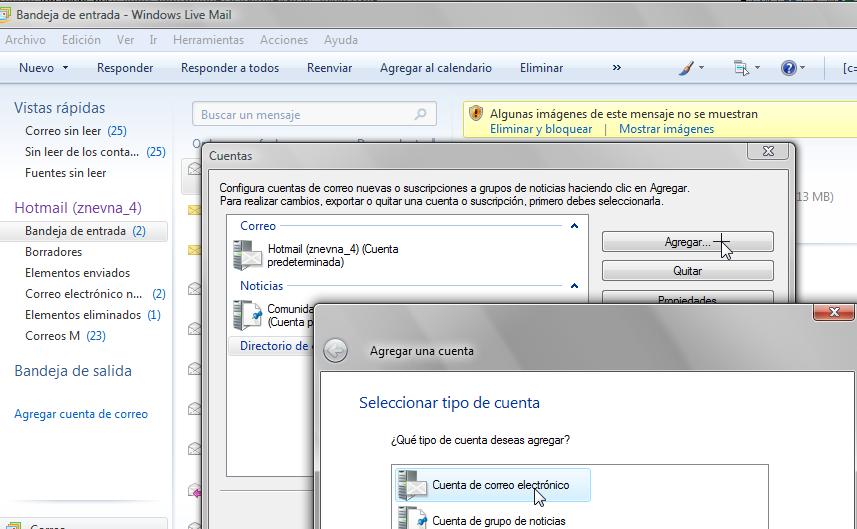
Task: Expand the Nuevo dropdown arrow
Action: (x=66, y=68)
